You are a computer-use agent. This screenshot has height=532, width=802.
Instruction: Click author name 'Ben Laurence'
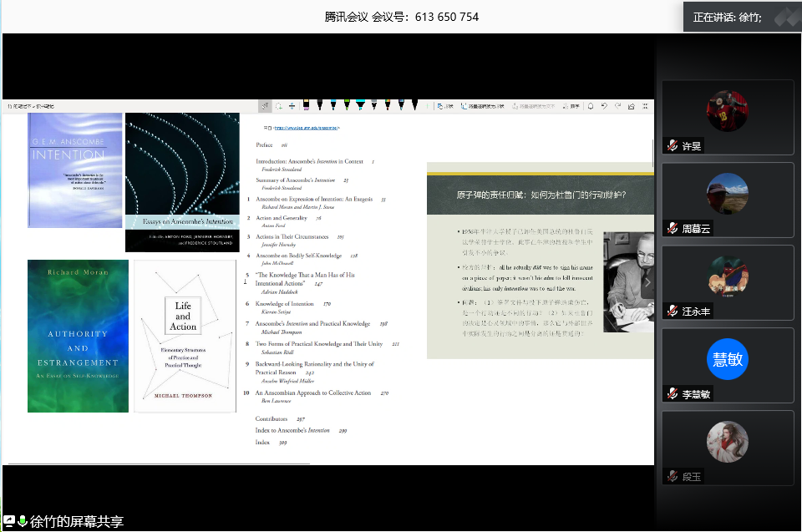coord(277,401)
